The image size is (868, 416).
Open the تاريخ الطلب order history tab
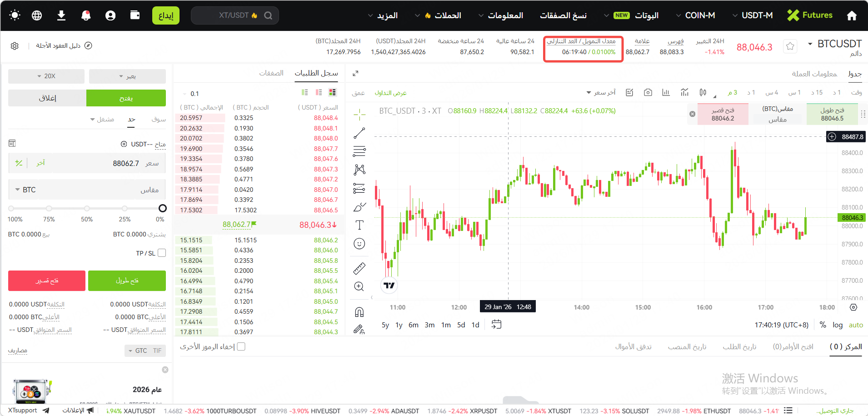click(739, 347)
